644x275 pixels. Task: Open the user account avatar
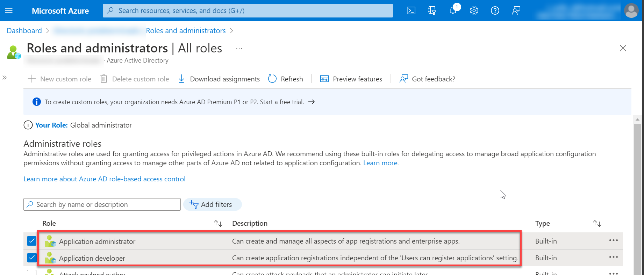pos(631,10)
